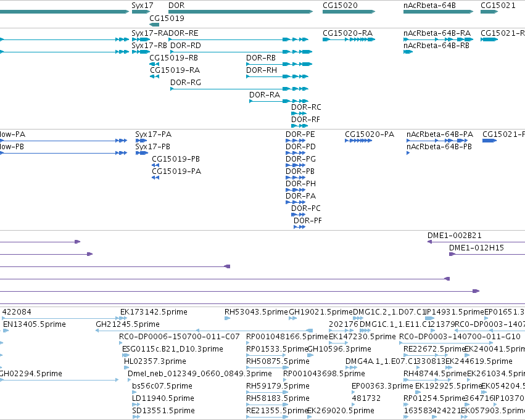This screenshot has height=420, width=525.
Task: Select the CG15019-PB protein label
Action: coord(176,159)
